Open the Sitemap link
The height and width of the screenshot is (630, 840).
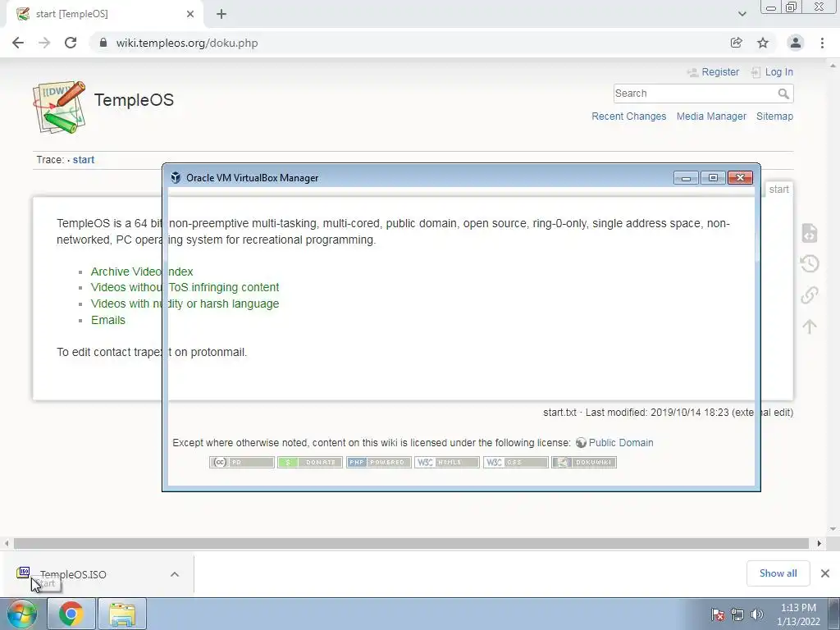[x=774, y=116]
